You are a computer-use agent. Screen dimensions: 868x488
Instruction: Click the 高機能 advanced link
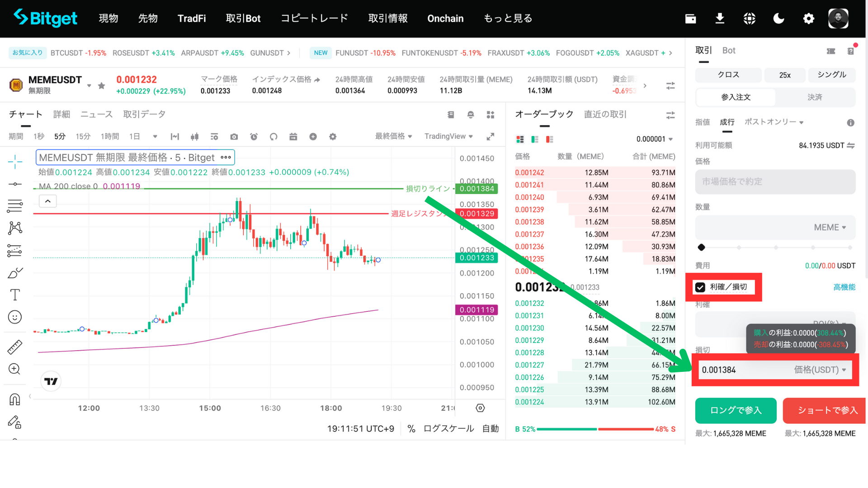tap(844, 287)
